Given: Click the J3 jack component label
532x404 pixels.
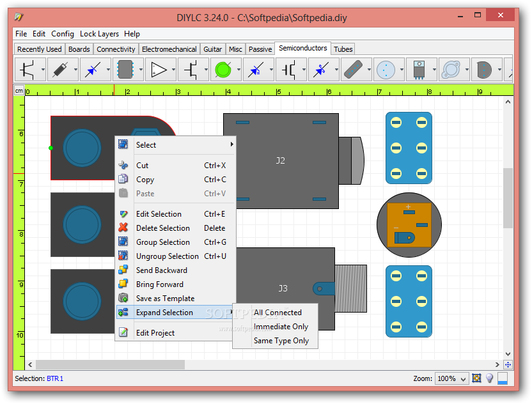Looking at the screenshot, I should (283, 288).
